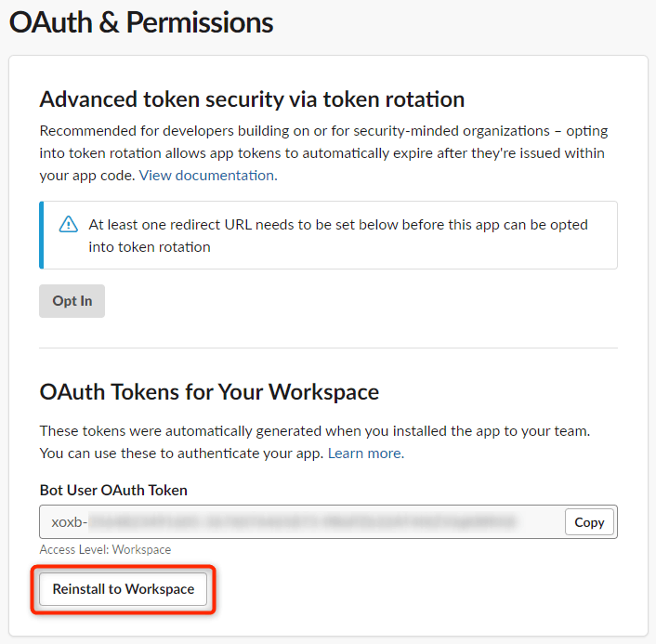Click the tokens automatically generated description text

point(315,442)
